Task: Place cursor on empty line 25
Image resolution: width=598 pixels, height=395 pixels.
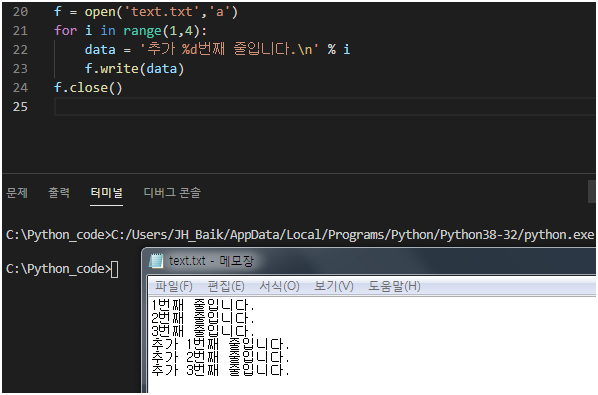Action: (325, 107)
